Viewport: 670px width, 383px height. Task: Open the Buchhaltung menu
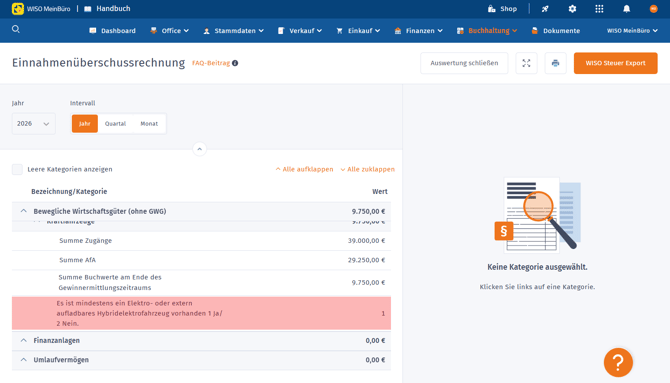click(487, 31)
